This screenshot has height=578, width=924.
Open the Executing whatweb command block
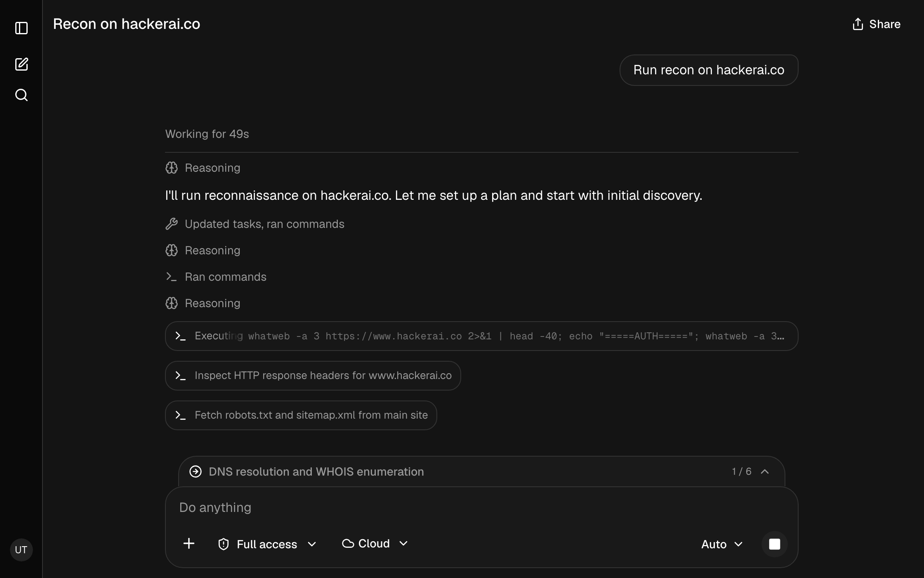click(x=481, y=336)
